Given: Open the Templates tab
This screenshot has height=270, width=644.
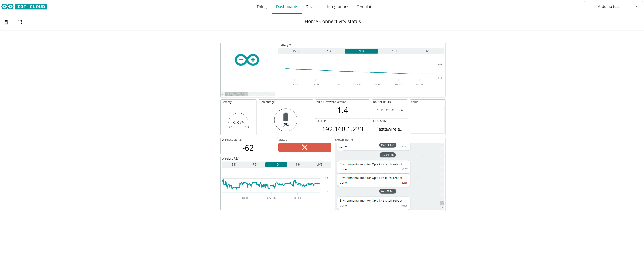Looking at the screenshot, I should tap(366, 7).
